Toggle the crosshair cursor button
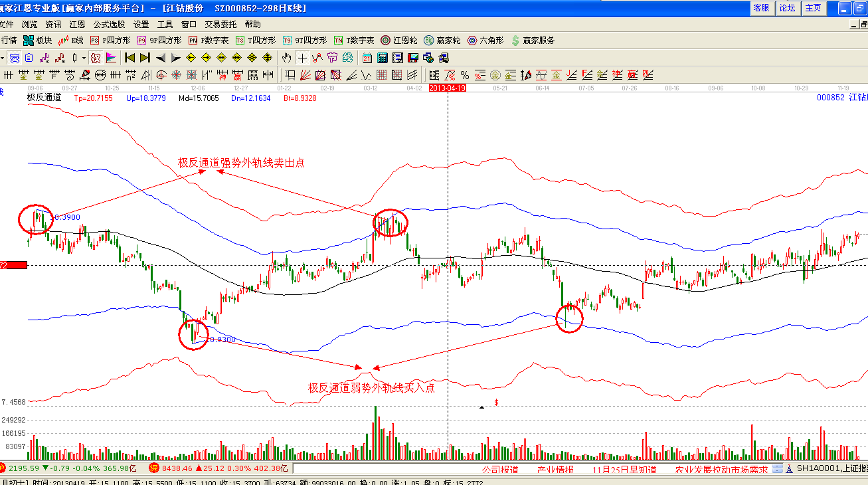The image size is (868, 485). coord(302,58)
